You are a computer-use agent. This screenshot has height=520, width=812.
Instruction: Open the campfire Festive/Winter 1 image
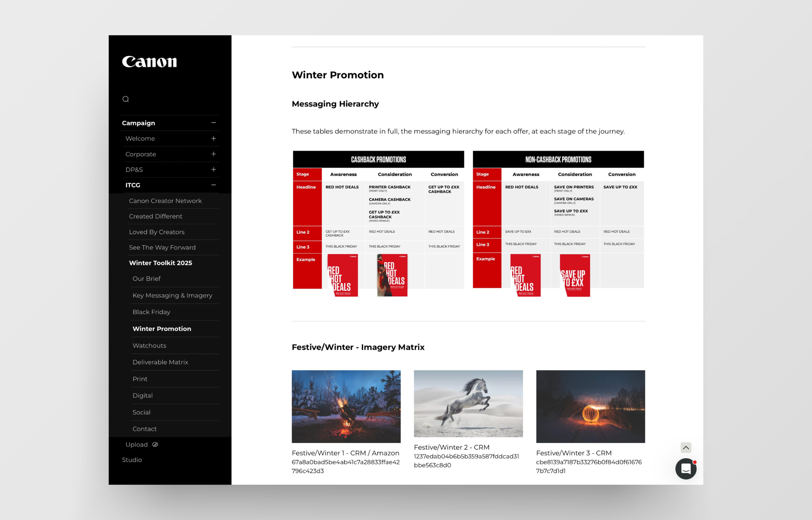pyautogui.click(x=346, y=406)
